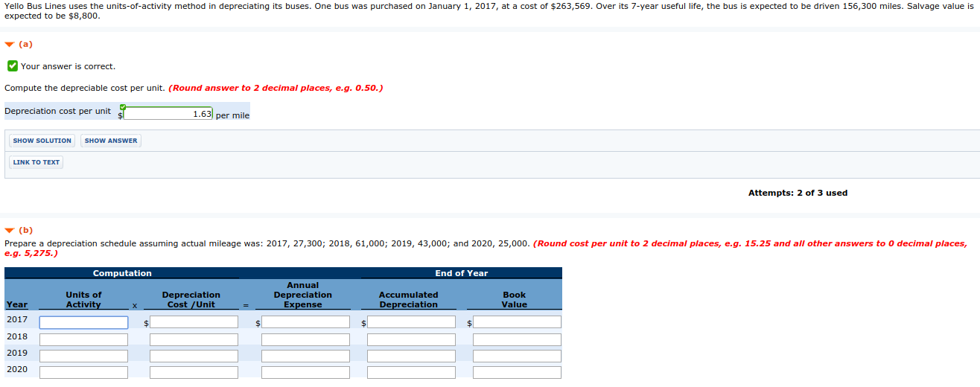Click the green correct-answer checkmark icon
Screen dimensions: 980x387
pyautogui.click(x=12, y=66)
